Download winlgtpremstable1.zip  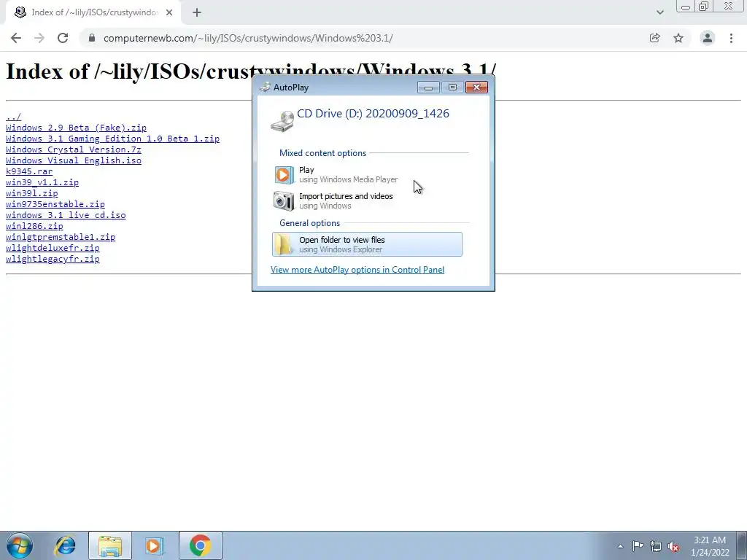pos(61,237)
